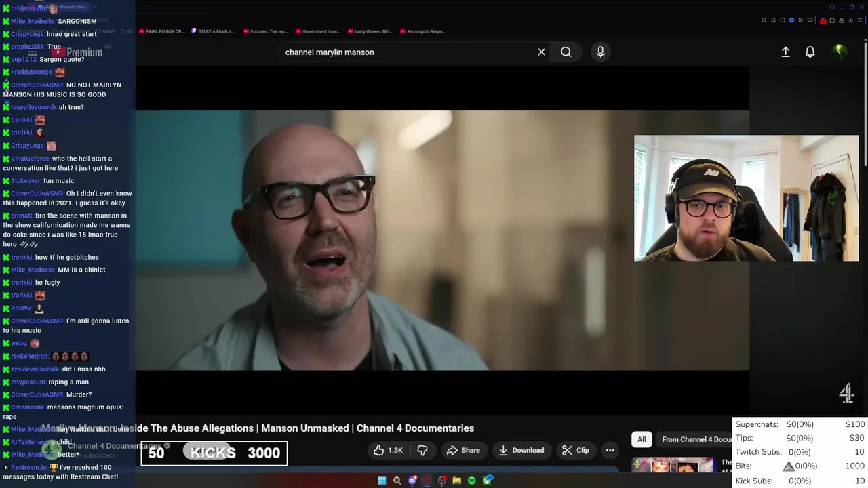The image size is (868, 488).
Task: Click the 'Bits:' goal row
Action: 800,466
